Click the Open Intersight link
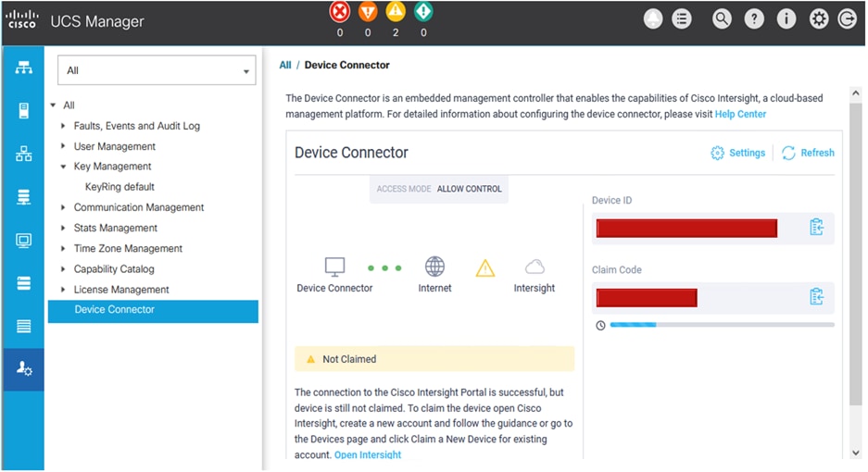This screenshot has height=472, width=868. pos(368,455)
